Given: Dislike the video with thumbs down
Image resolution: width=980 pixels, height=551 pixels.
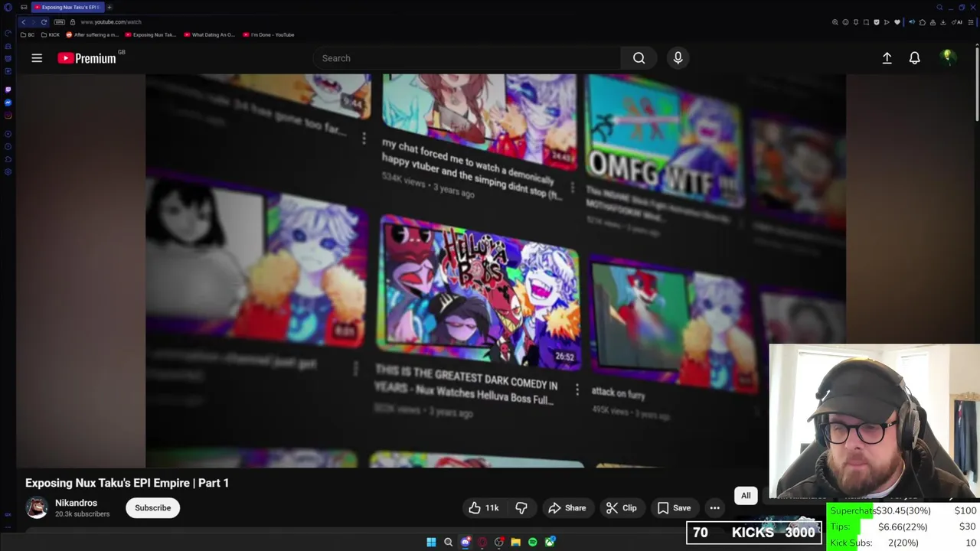Looking at the screenshot, I should pyautogui.click(x=521, y=507).
